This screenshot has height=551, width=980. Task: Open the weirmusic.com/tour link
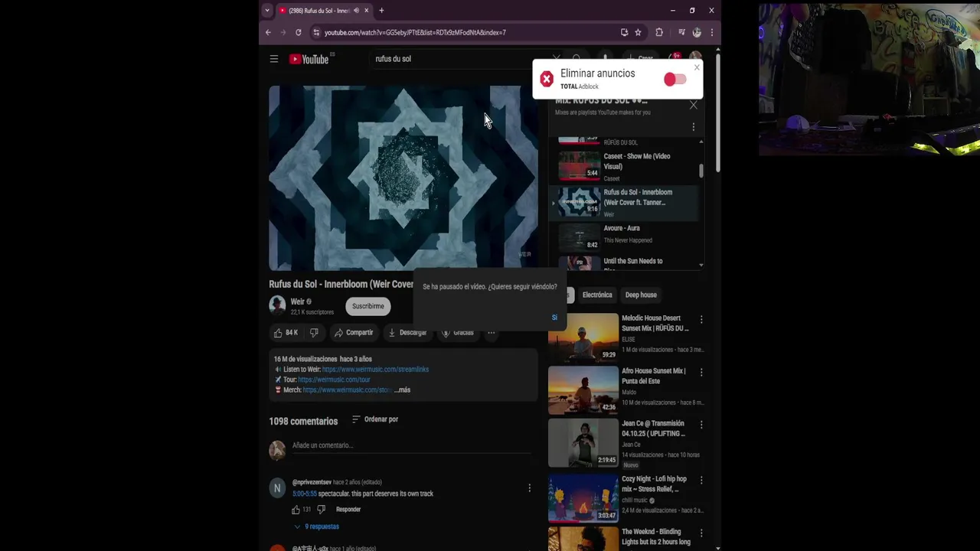point(334,380)
